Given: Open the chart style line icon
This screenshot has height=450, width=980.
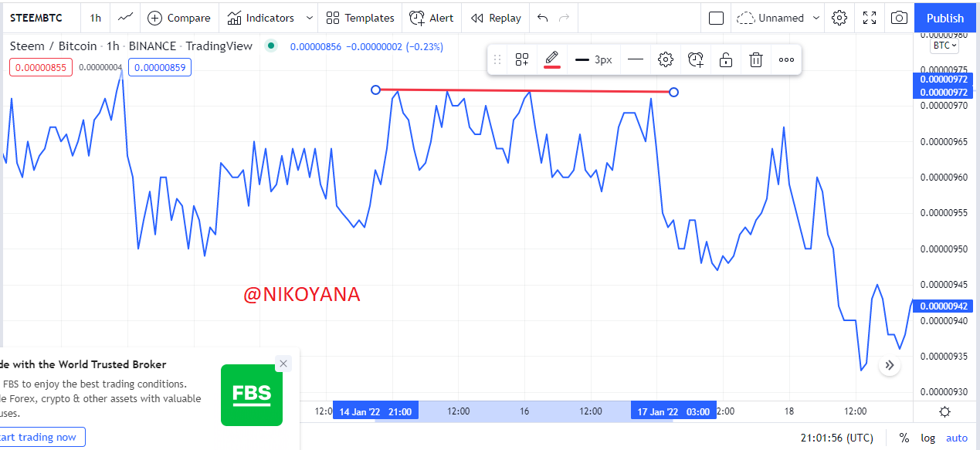Looking at the screenshot, I should pos(124,18).
